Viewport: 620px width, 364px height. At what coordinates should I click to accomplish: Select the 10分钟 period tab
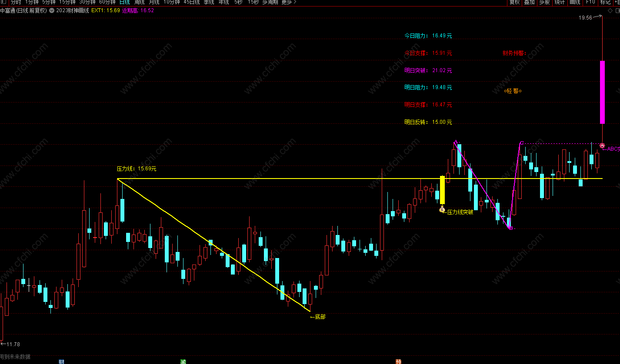coord(171,2)
